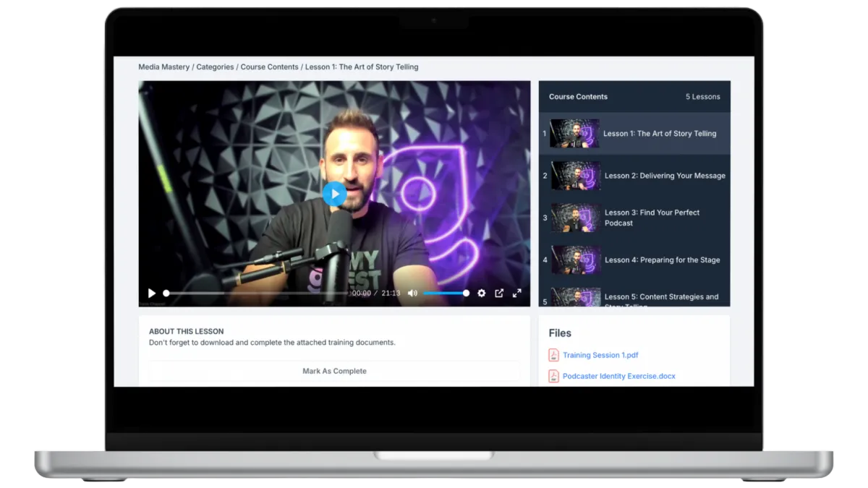Select Lesson 5: Content Strategies item
Screen dimensions: 868x488
coord(634,295)
